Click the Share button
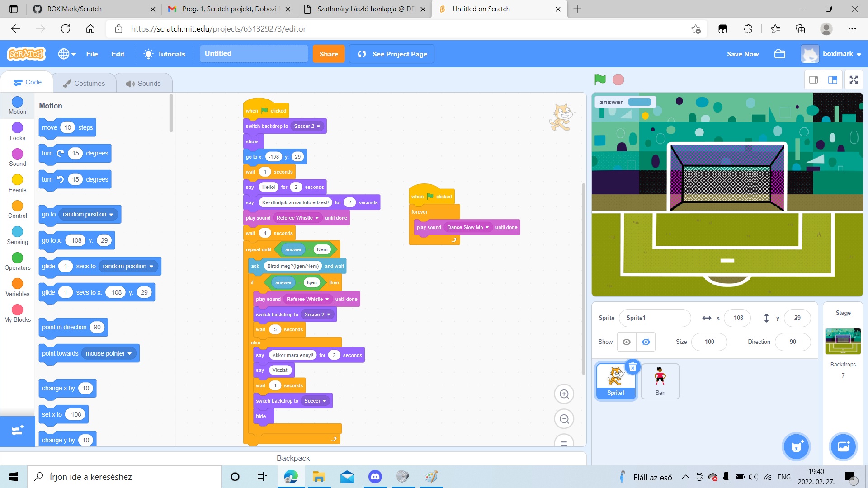Screen dimensions: 868x488 329,54
